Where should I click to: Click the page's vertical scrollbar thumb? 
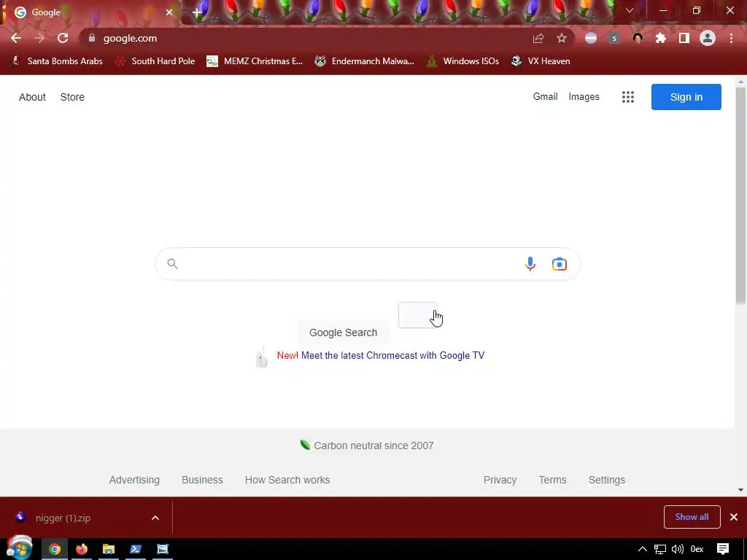click(740, 194)
